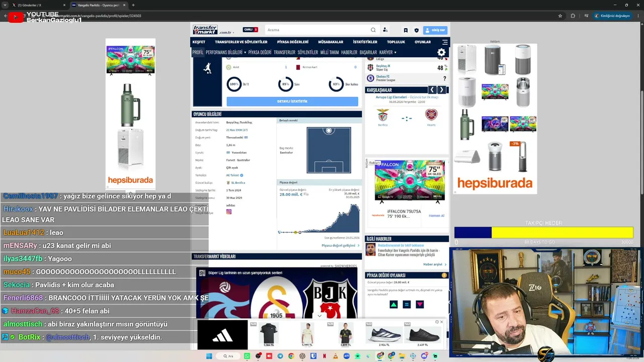Go to the previous match in KARŞILAŞMALAR

[x=432, y=90]
